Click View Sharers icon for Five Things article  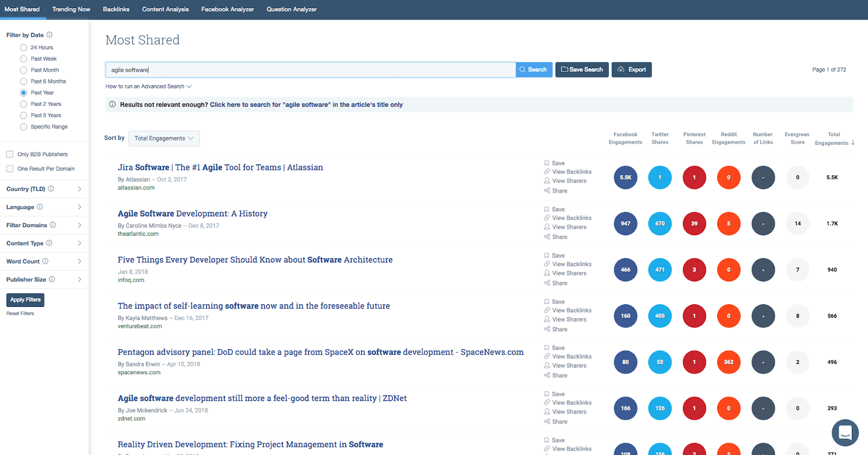tap(547, 273)
